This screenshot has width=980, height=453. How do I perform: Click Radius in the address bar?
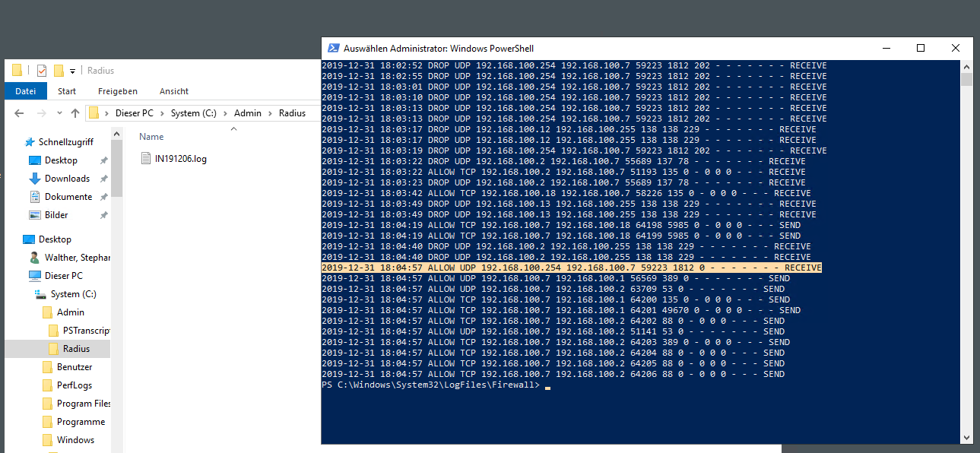coord(292,113)
